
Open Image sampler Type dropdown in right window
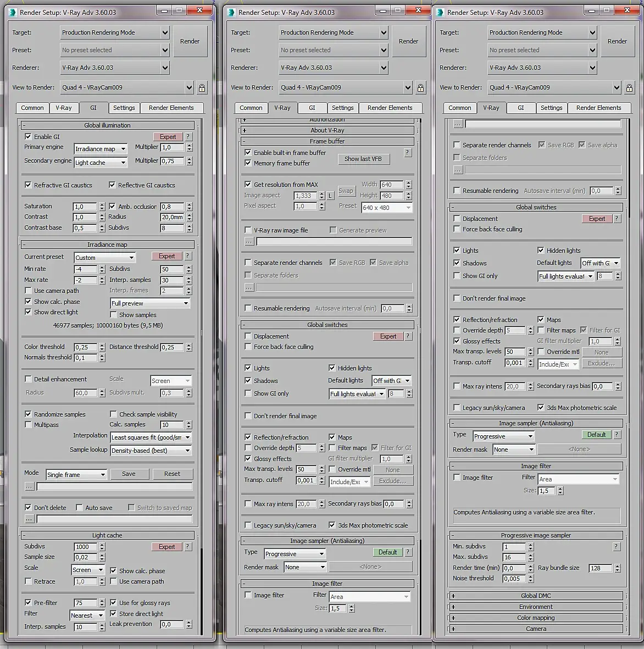click(x=504, y=436)
